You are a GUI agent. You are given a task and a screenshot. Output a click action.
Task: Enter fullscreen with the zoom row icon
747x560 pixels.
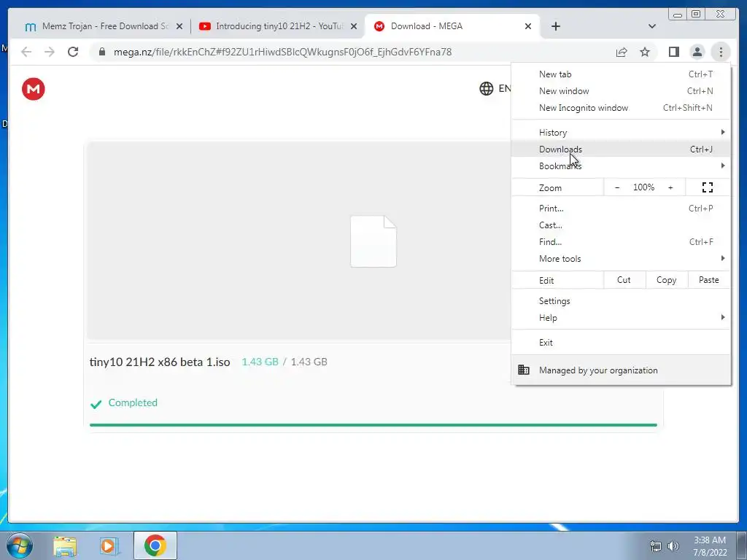click(708, 187)
